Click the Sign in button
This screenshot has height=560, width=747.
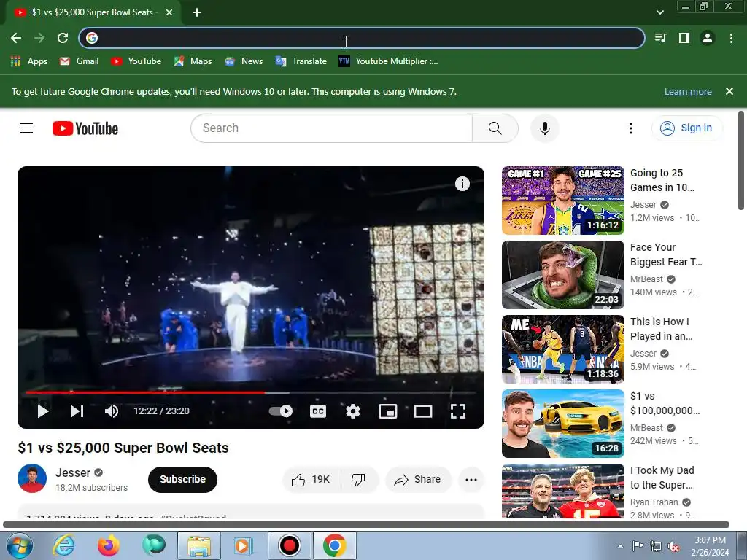686,128
